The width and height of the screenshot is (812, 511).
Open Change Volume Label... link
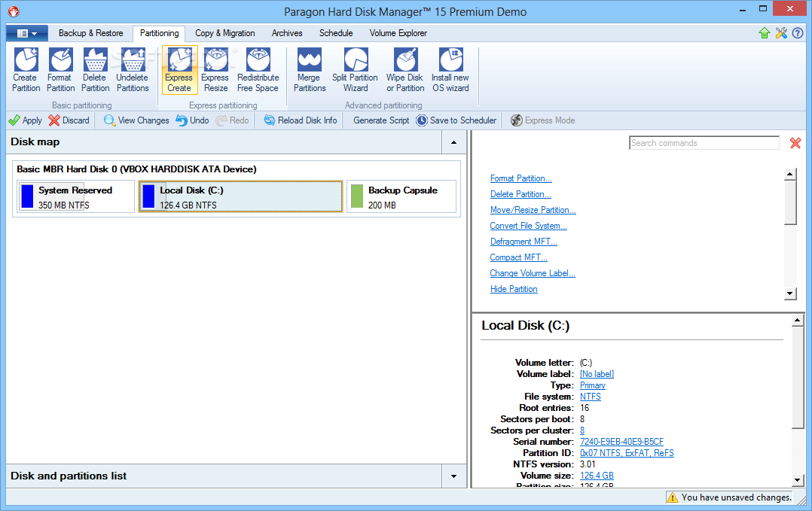(x=533, y=273)
